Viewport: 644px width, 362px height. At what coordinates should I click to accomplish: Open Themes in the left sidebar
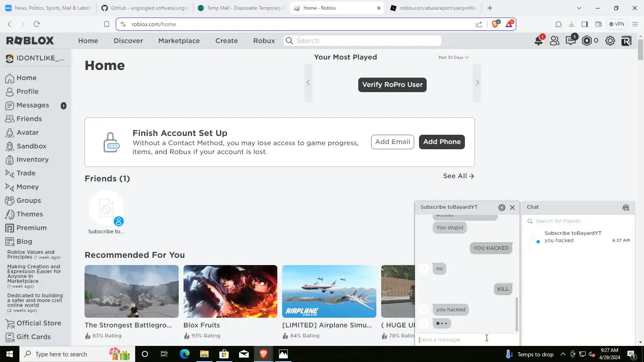[x=29, y=214]
